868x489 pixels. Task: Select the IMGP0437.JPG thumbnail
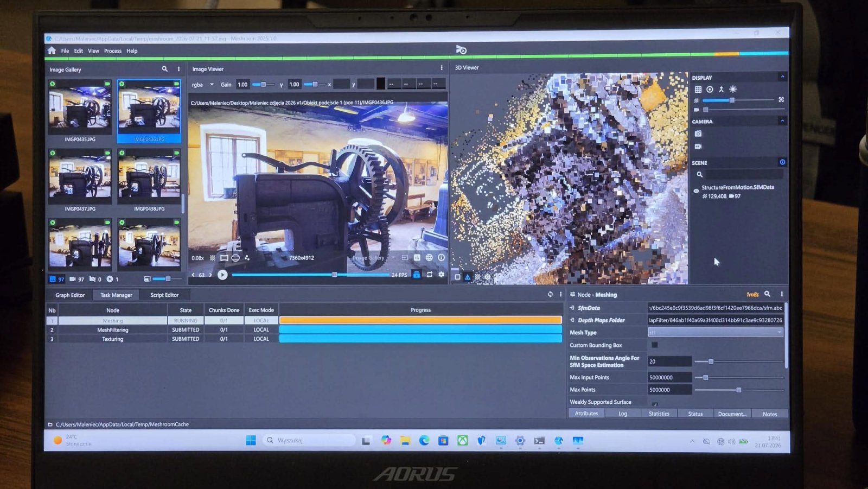80,180
